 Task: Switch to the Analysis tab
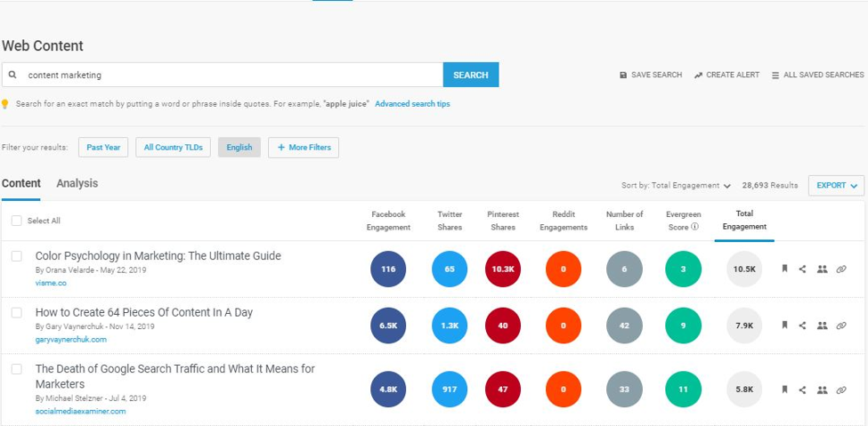[77, 184]
